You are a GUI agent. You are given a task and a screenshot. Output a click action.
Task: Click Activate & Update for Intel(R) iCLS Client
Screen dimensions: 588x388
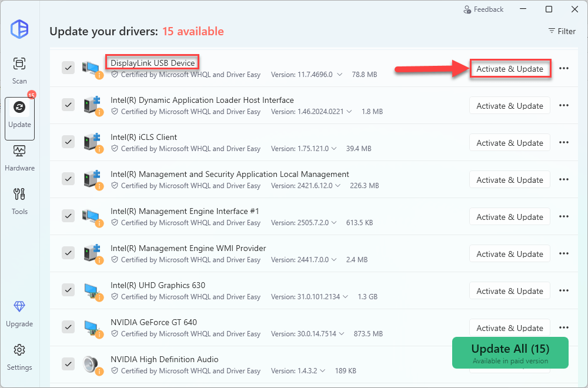[509, 143]
